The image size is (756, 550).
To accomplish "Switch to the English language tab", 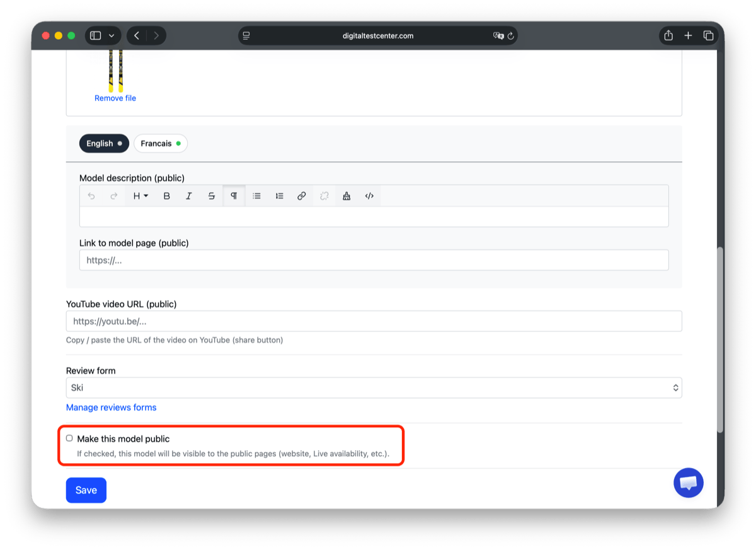I will coord(104,144).
